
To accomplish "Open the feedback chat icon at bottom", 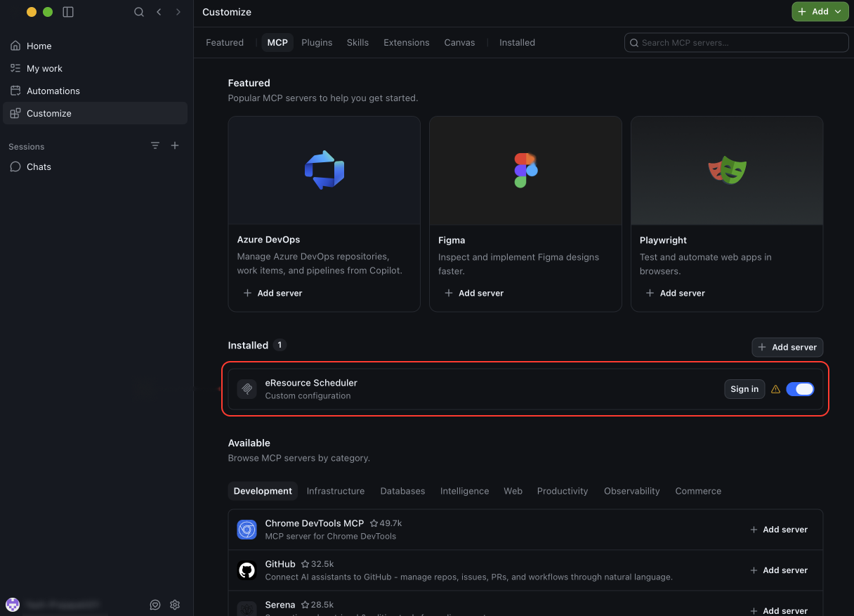I will tap(155, 605).
